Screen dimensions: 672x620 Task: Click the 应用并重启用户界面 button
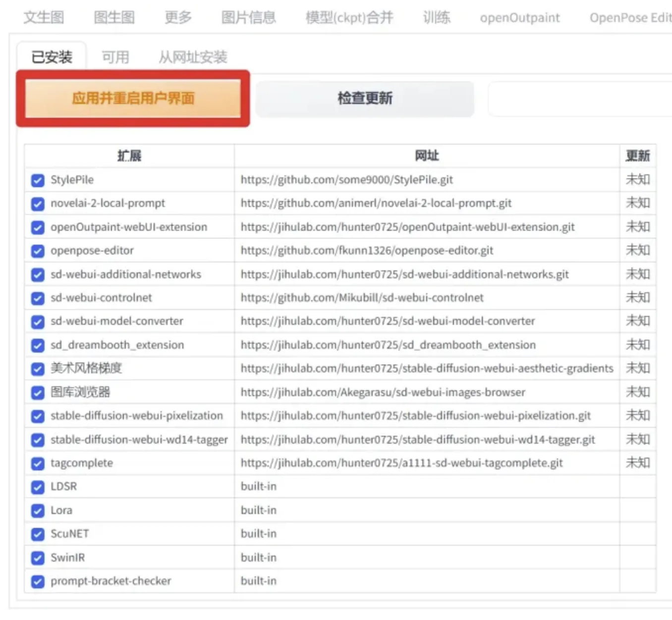[x=133, y=99]
